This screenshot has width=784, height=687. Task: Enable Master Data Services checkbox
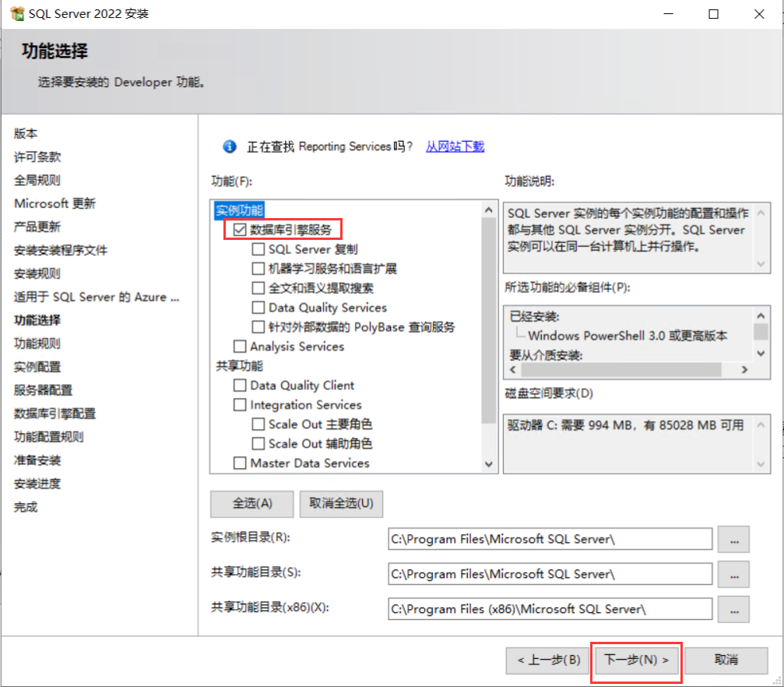pos(240,463)
